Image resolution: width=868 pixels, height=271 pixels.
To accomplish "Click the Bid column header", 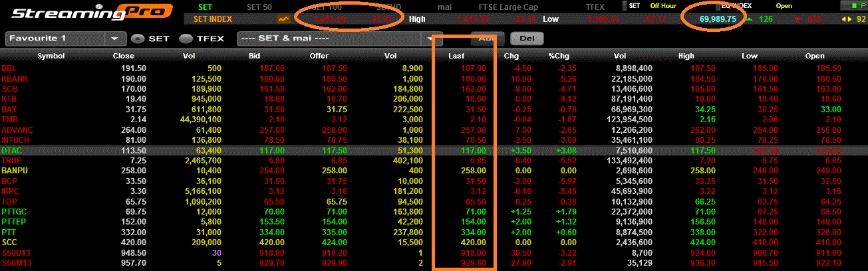I will [x=254, y=56].
